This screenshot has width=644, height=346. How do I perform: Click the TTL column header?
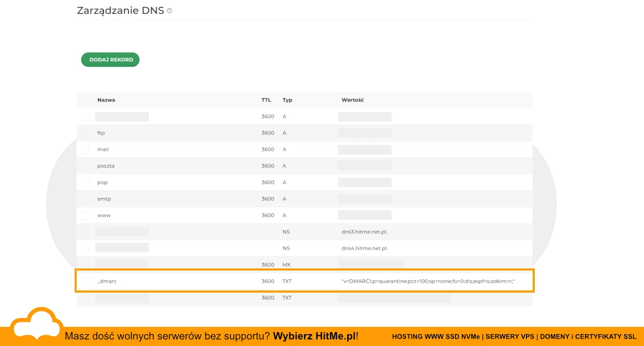click(266, 100)
